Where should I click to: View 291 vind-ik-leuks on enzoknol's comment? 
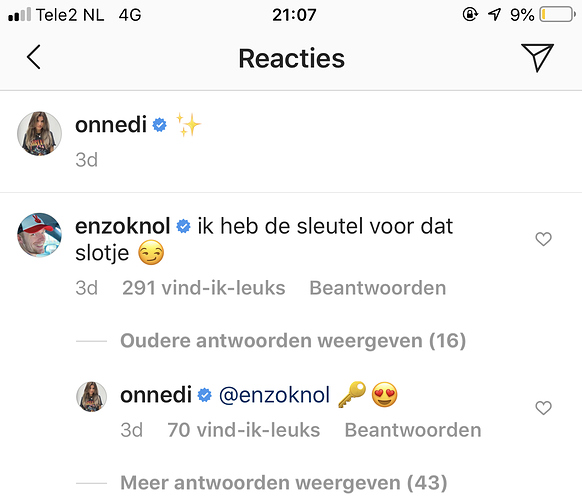(x=204, y=288)
